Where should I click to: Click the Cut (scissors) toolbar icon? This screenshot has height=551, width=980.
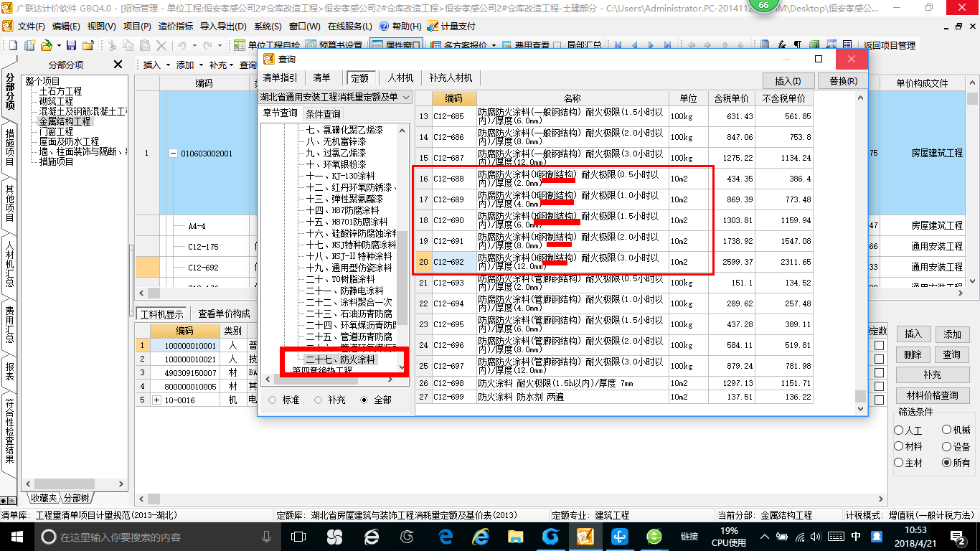[112, 45]
